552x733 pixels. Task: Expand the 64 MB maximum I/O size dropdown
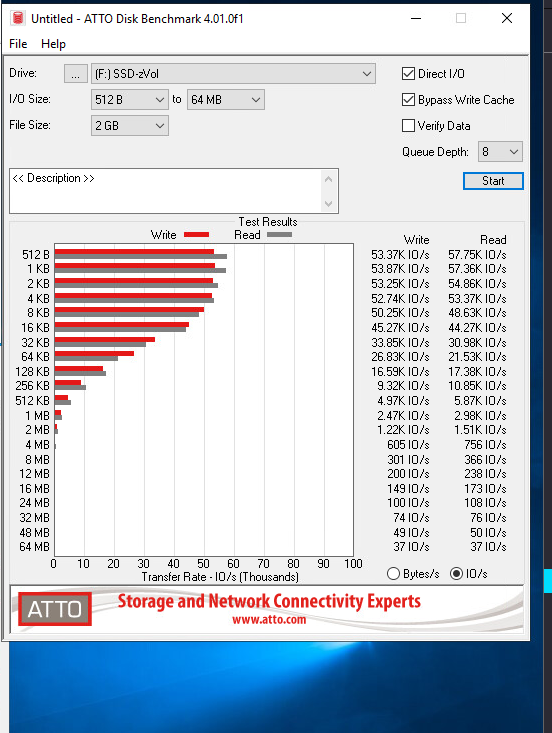(x=226, y=100)
